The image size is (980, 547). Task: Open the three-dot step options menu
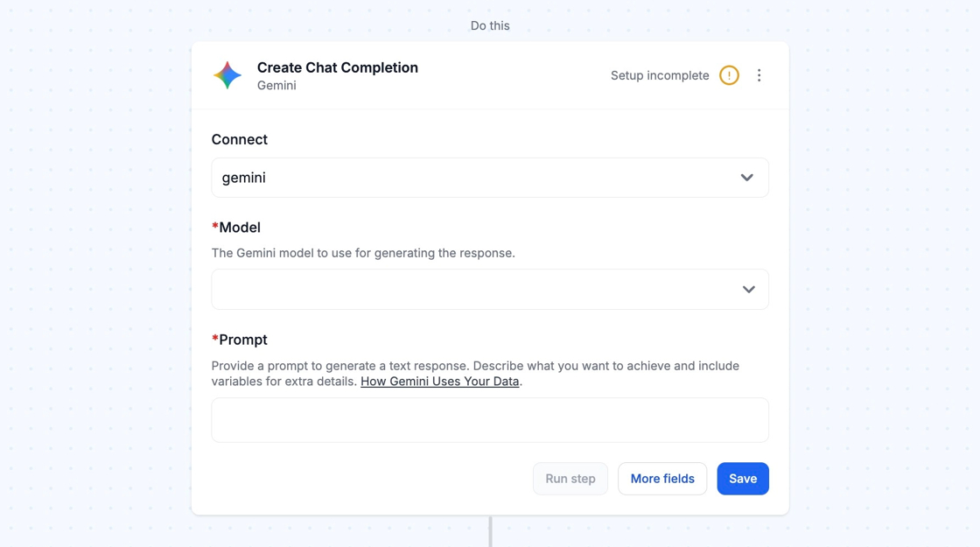759,75
